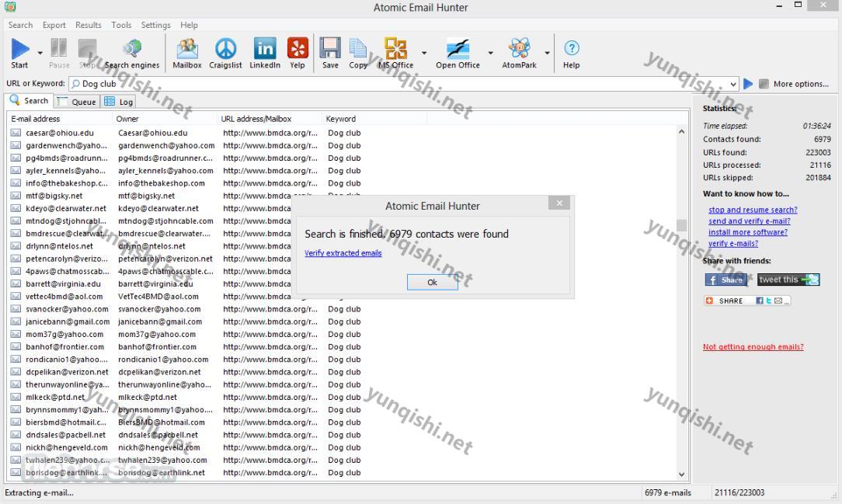Click envelope icon for caesar@ohiou.edu row

(x=16, y=133)
